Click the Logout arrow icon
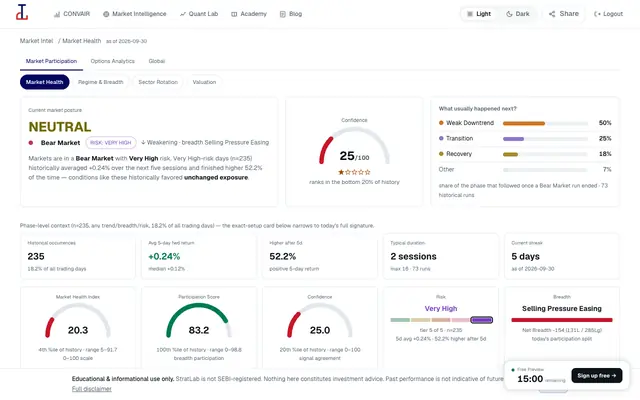Image resolution: width=640 pixels, height=400 pixels. click(597, 14)
